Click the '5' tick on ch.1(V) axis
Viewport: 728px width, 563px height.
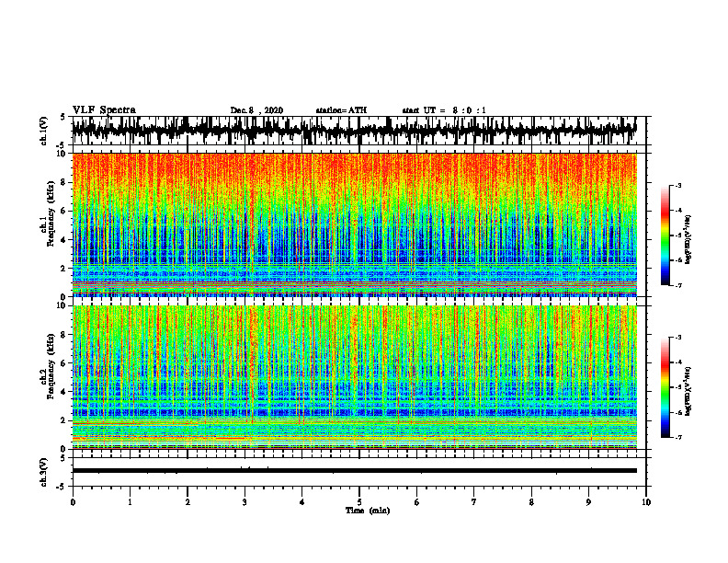[63, 117]
